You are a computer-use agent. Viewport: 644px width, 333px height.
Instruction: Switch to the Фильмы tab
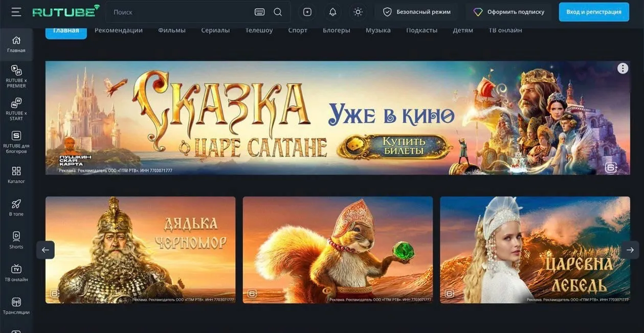[x=171, y=30]
